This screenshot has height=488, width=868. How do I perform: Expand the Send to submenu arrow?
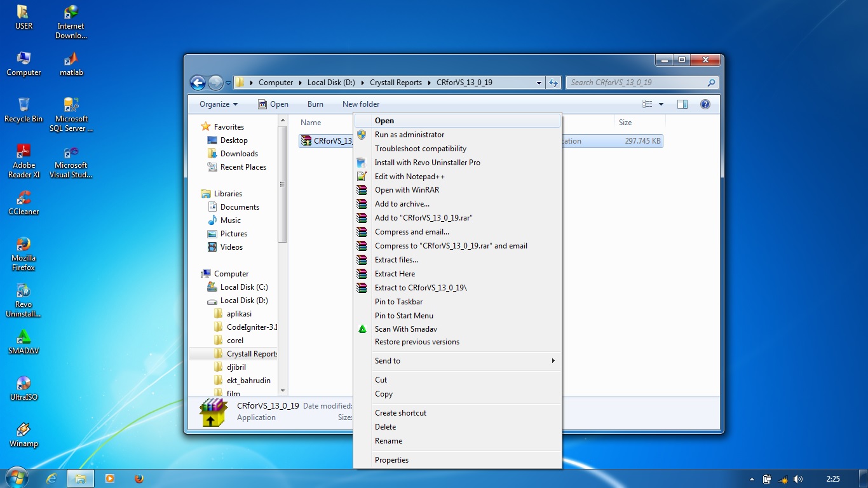553,361
